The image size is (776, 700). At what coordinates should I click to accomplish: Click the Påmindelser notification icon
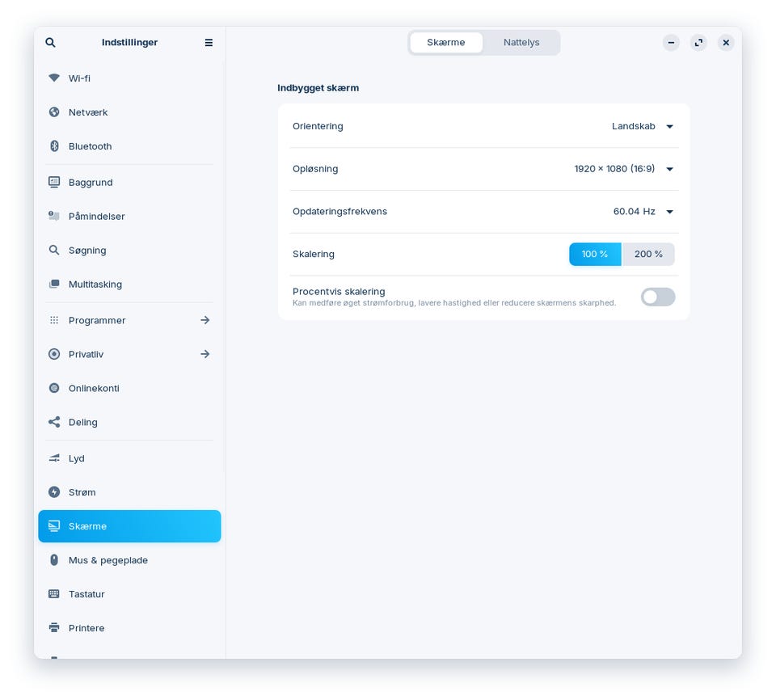(x=54, y=216)
